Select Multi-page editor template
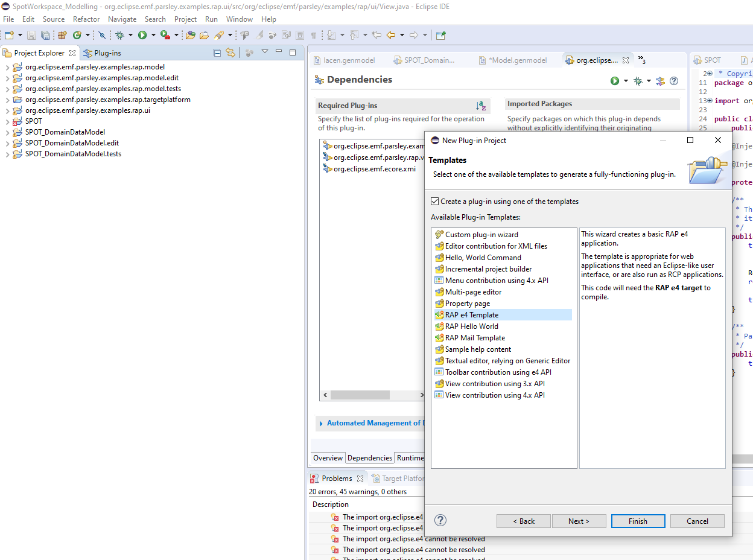This screenshot has height=560, width=753. coord(473,292)
